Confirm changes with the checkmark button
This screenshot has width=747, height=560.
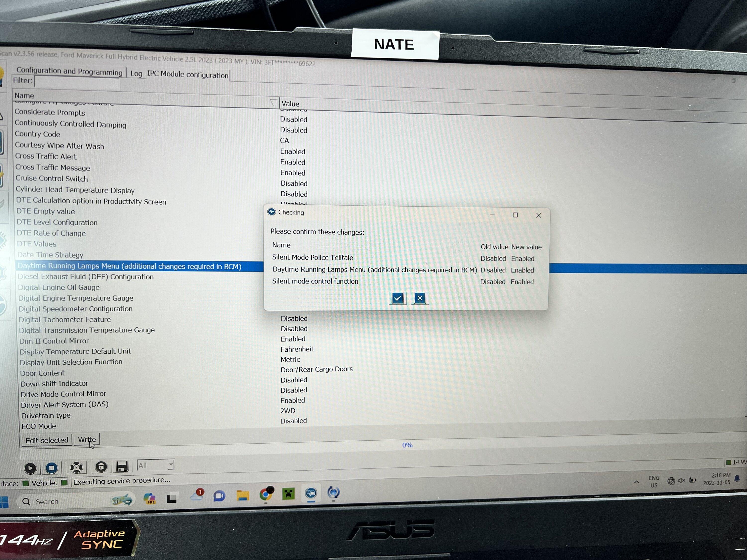click(397, 298)
